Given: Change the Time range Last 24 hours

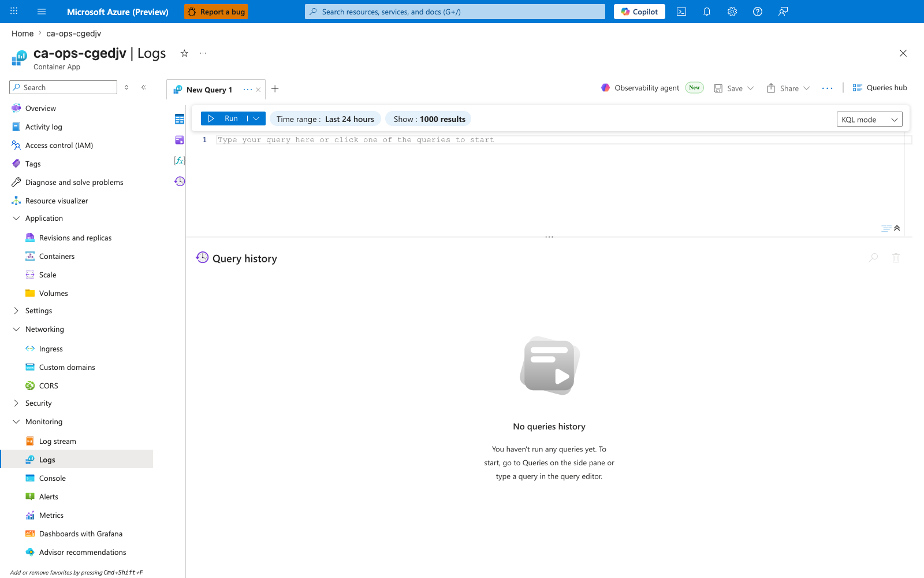Looking at the screenshot, I should (325, 119).
